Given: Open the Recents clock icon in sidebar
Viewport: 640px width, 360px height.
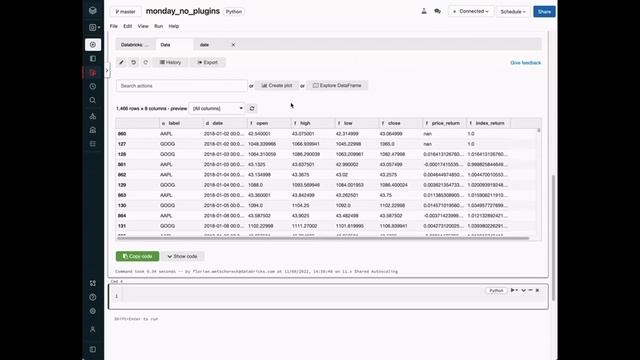Looking at the screenshot, I should click(93, 87).
